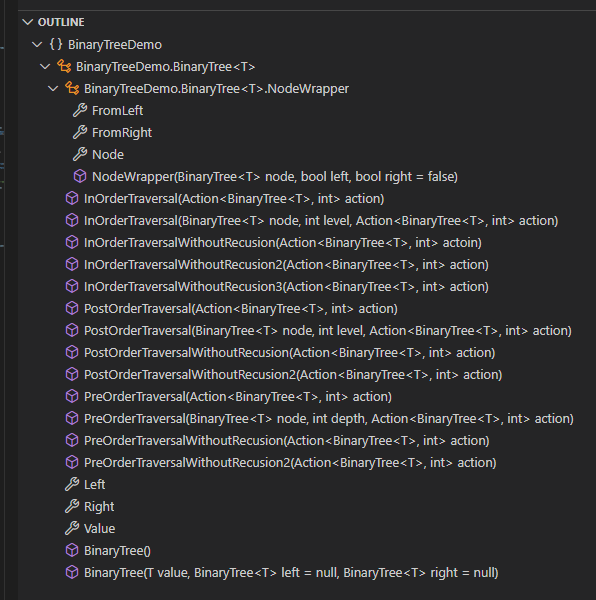Jump to the BinaryTree() default constructor
This screenshot has width=596, height=600.
117,551
